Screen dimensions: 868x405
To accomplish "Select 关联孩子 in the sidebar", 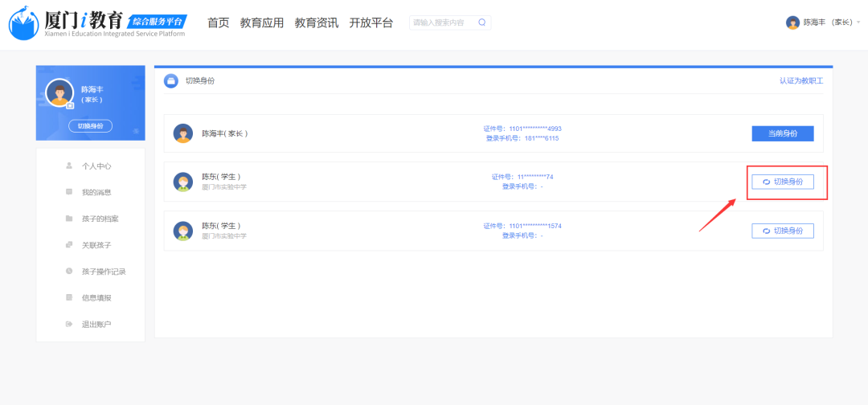I will tap(96, 245).
